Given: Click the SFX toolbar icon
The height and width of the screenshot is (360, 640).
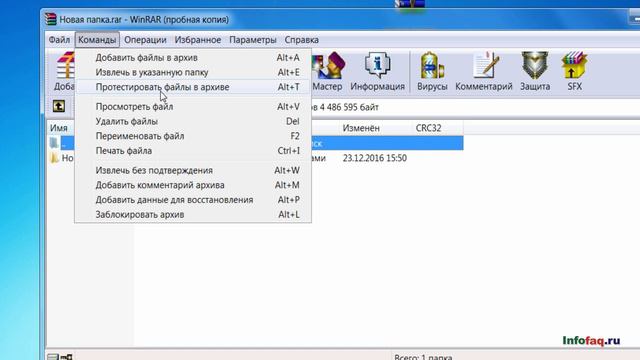Looking at the screenshot, I should [574, 71].
